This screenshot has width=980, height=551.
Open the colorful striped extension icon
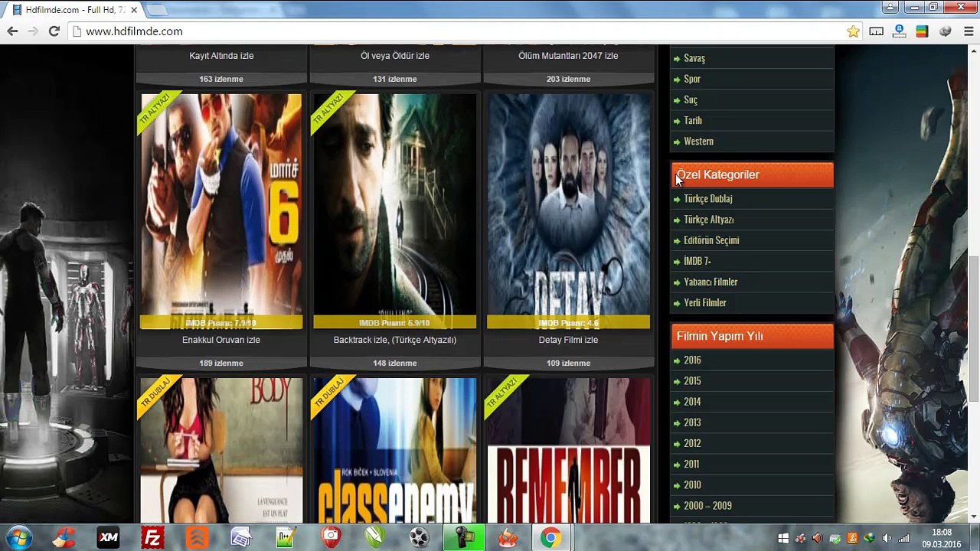point(922,31)
